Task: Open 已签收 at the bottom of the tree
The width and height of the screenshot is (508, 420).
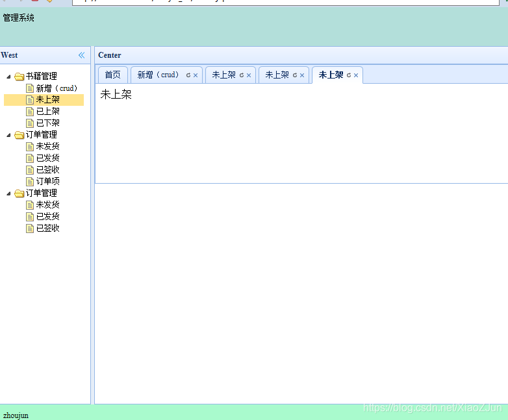Action: tap(47, 229)
